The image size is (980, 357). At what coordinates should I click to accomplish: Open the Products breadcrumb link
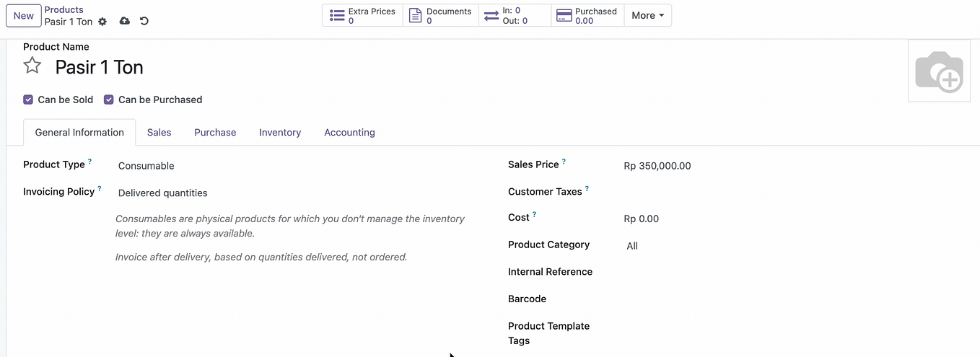coord(64,9)
